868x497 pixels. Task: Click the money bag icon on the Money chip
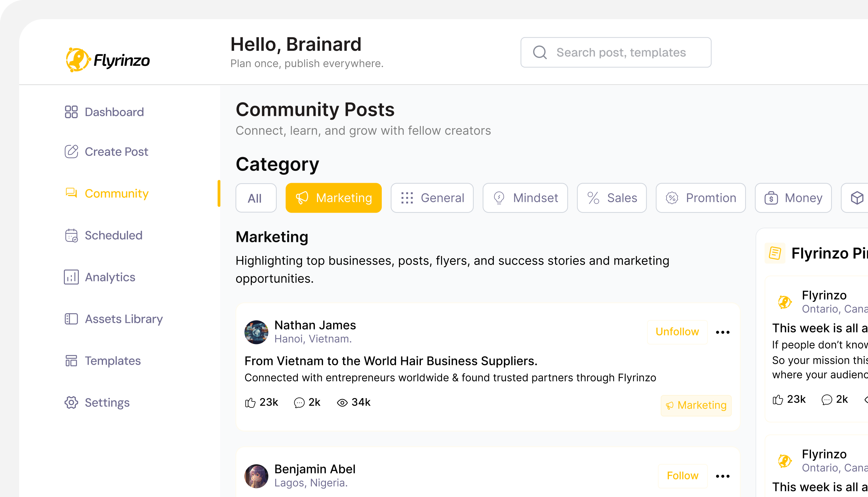point(771,198)
